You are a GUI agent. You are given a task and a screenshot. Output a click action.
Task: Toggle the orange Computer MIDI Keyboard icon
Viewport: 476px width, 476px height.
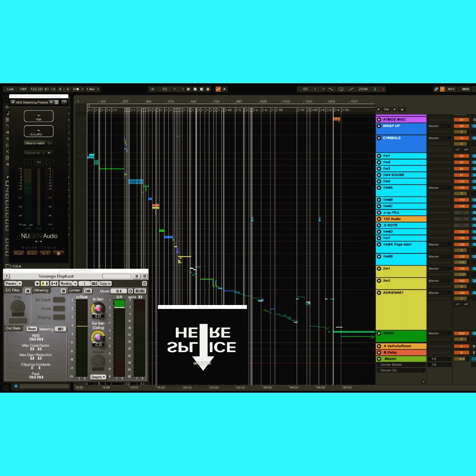click(x=443, y=89)
